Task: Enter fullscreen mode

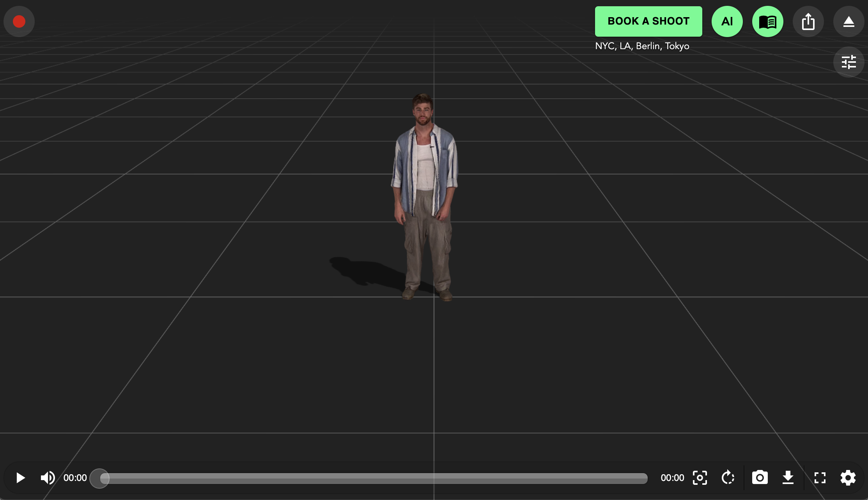Action: point(820,478)
